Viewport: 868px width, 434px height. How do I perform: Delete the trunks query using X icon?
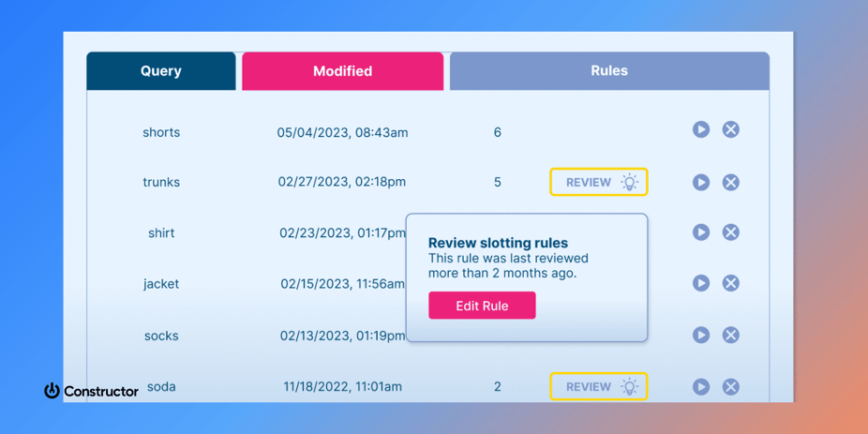(x=731, y=182)
